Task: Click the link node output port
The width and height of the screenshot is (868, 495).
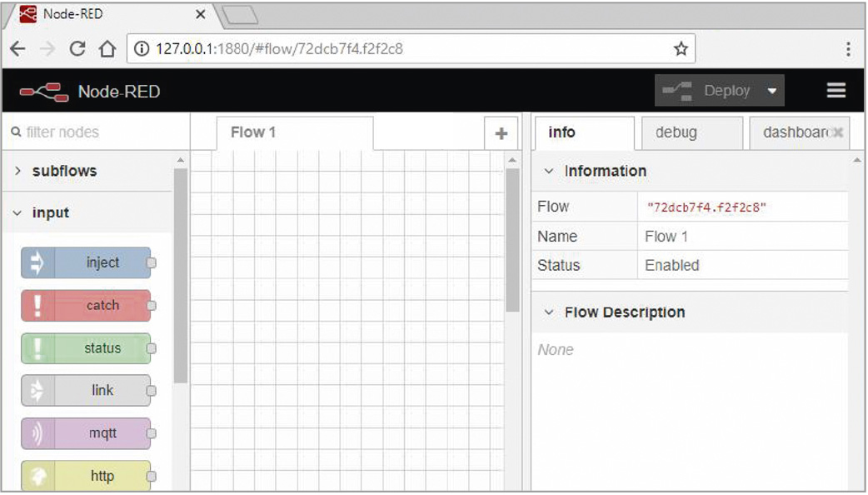Action: coord(151,391)
